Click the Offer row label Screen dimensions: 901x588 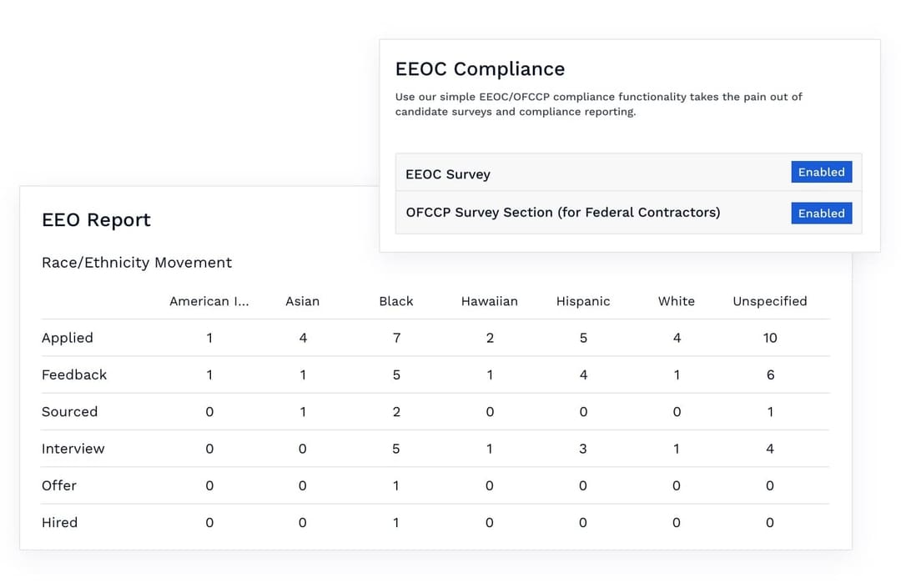pos(59,485)
